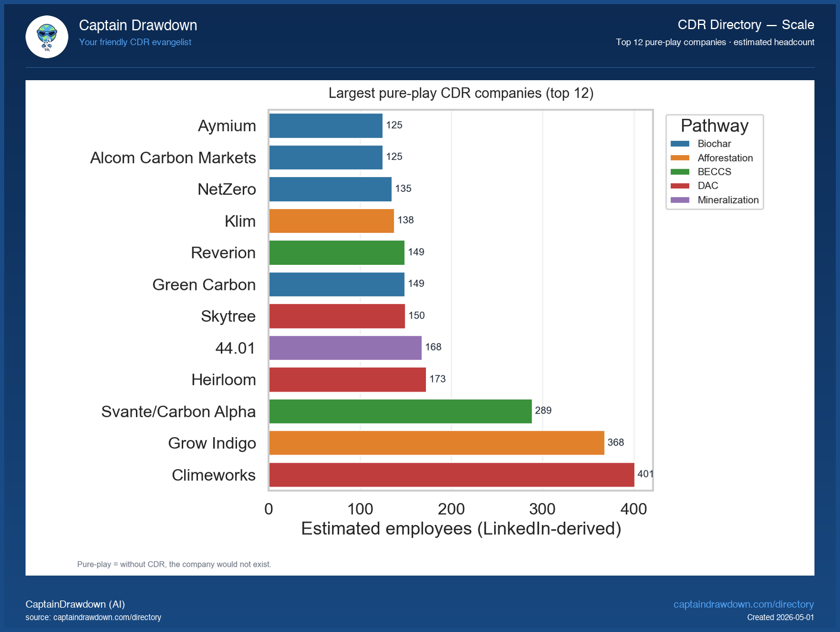Click 'source: captaindrawdown.com/directory' footer text
The width and height of the screenshot is (840, 632).
click(93, 618)
